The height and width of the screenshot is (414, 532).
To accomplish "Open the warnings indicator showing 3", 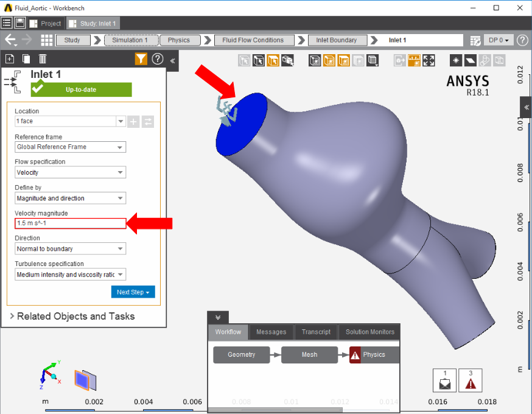I will pyautogui.click(x=471, y=381).
